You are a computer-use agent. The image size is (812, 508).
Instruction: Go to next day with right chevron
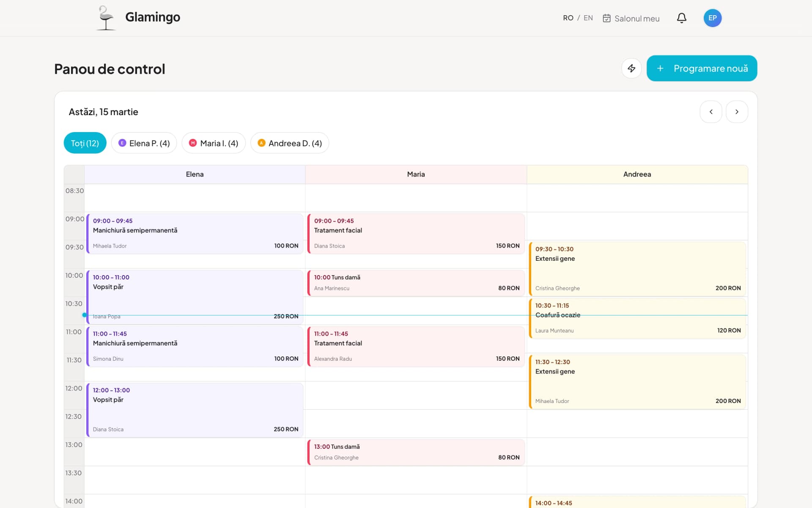pyautogui.click(x=737, y=112)
